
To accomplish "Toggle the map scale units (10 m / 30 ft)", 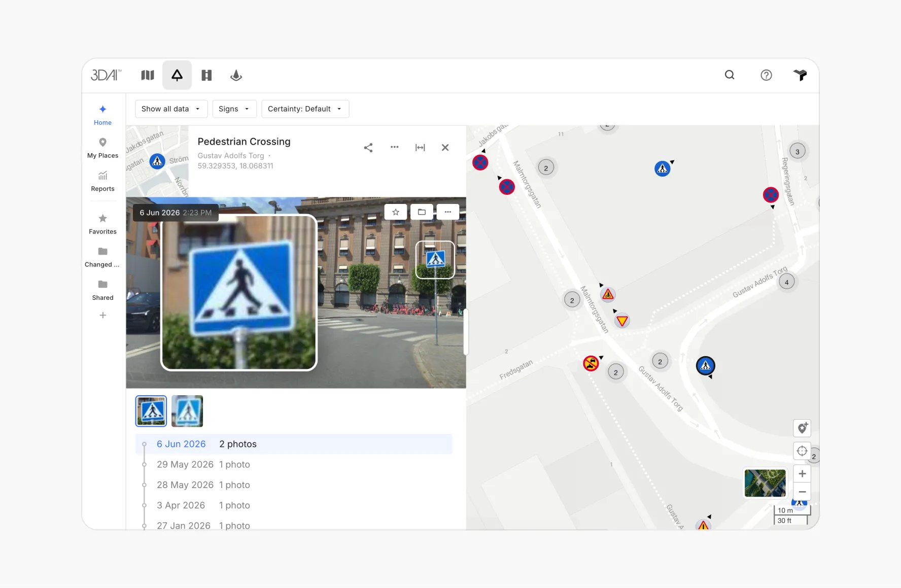I will click(x=792, y=515).
